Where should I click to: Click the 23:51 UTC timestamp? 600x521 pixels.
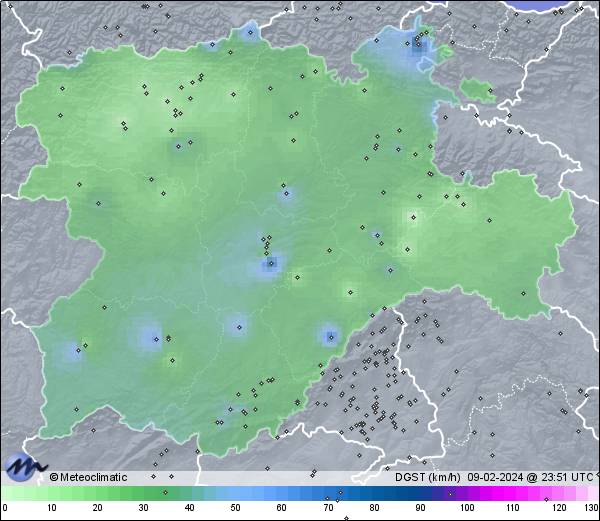569,477
